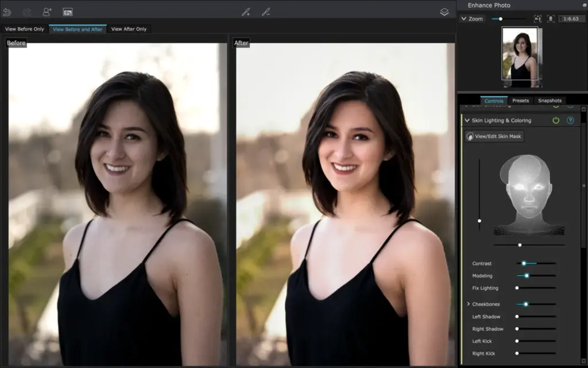Click the fit image to view icon
Viewport: 588px width, 368px height.
click(538, 18)
